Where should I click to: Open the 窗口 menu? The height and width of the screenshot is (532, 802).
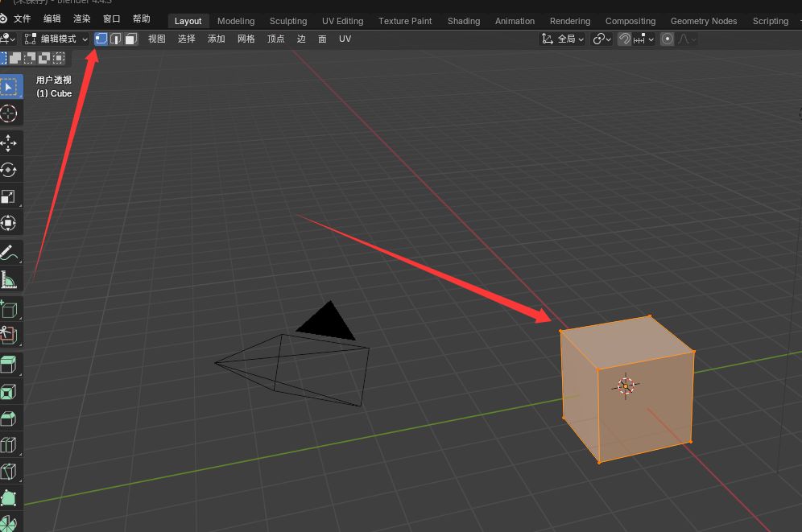pos(111,19)
